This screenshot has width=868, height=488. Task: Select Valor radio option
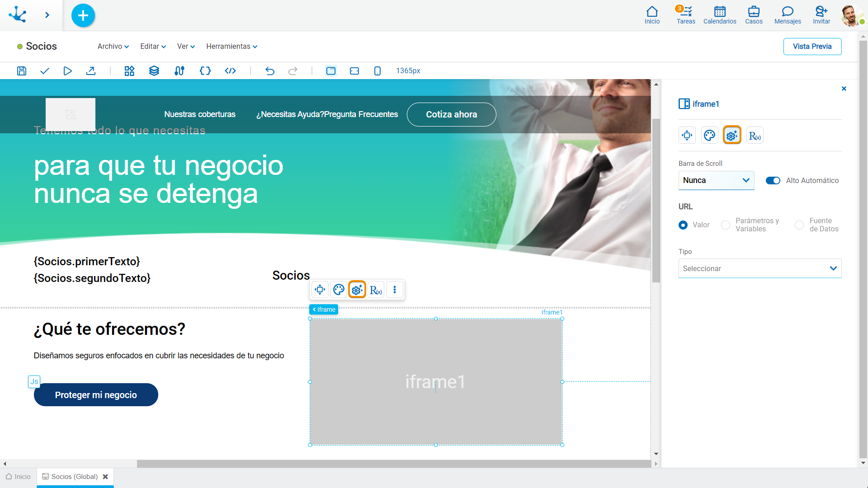(683, 225)
